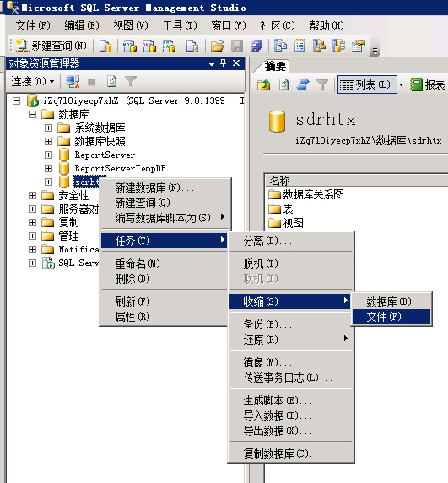Click the 名称 column header
Image resolution: width=448 pixels, height=483 pixels.
(356, 180)
